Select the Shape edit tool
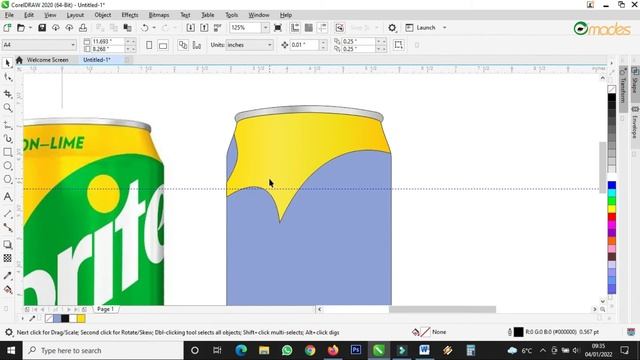The image size is (640, 360). [x=7, y=77]
